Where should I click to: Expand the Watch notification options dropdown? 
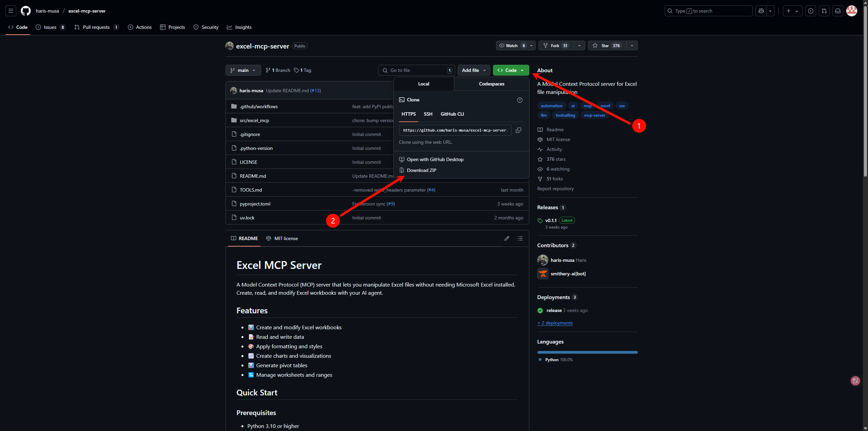[531, 45]
